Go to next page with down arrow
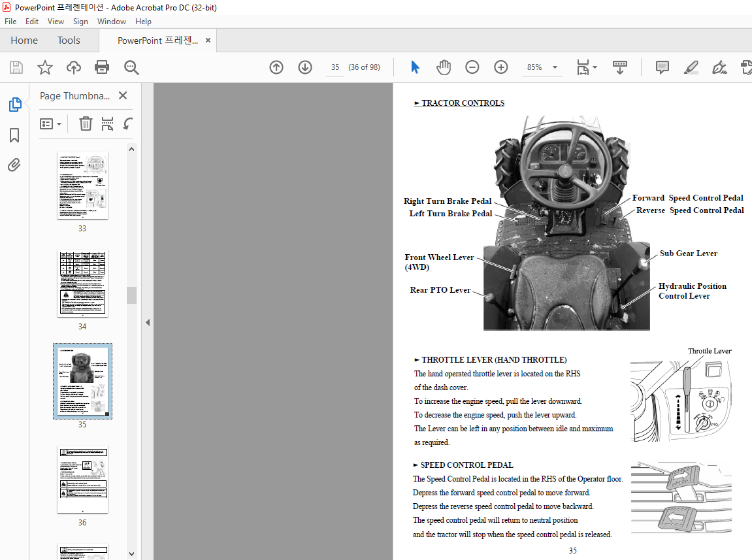This screenshot has width=752, height=560. [x=305, y=67]
